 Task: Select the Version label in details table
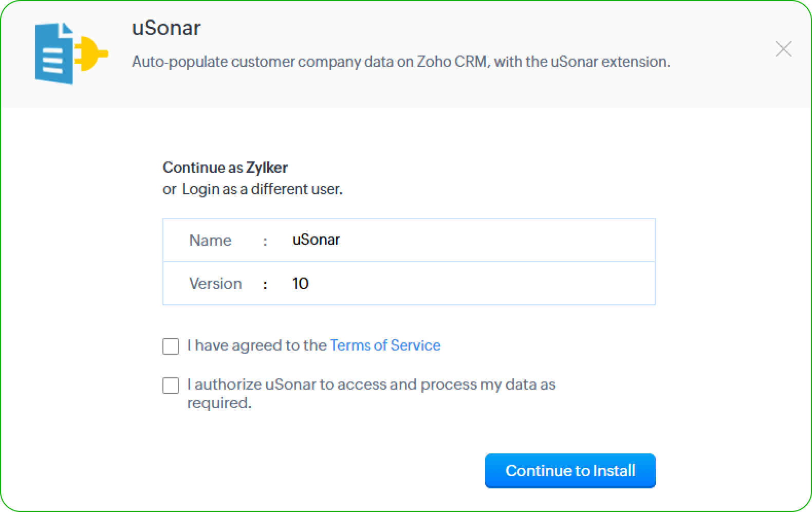pyautogui.click(x=215, y=283)
